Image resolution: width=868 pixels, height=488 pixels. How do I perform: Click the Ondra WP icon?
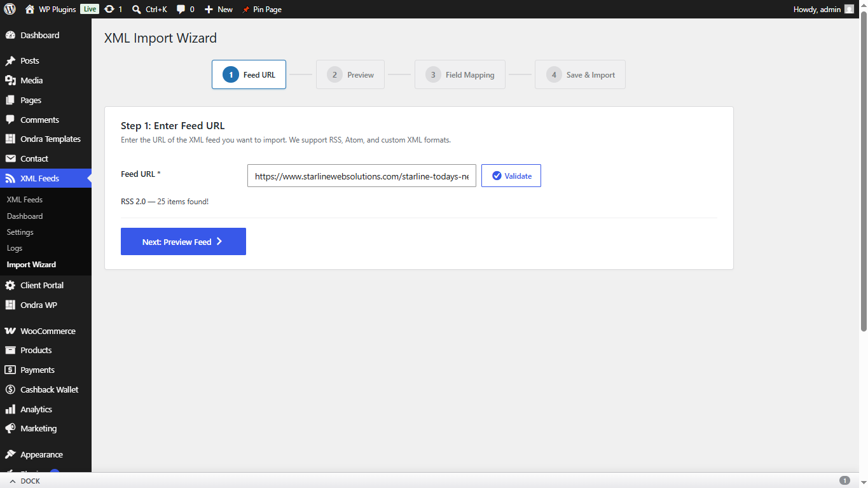[x=10, y=305]
